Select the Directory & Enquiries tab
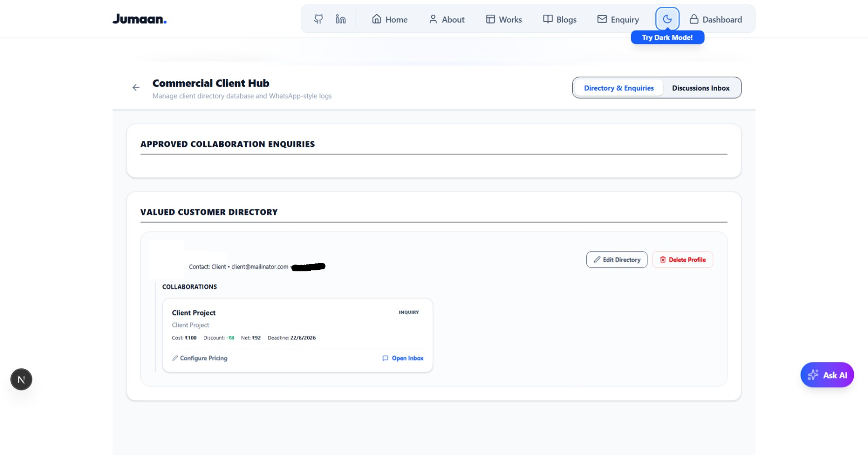The image size is (868, 455). [x=619, y=88]
